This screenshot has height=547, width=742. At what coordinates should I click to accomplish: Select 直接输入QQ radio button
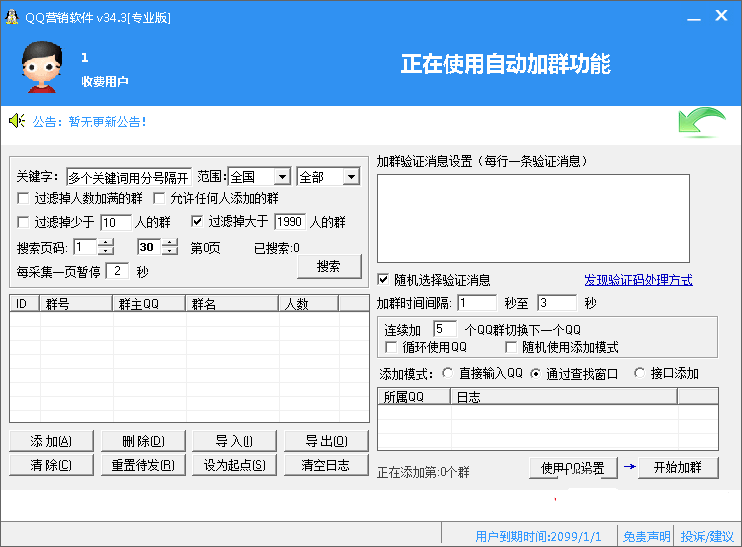click(447, 373)
